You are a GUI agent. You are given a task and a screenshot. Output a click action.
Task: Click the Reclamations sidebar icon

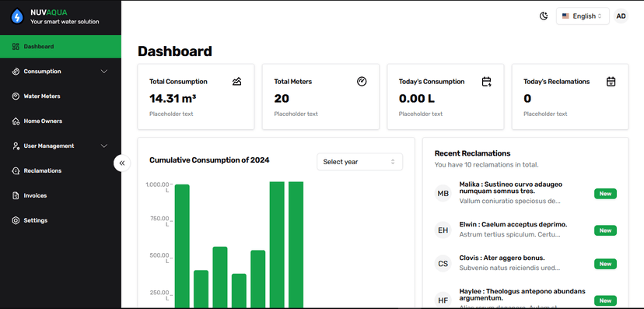(x=16, y=170)
